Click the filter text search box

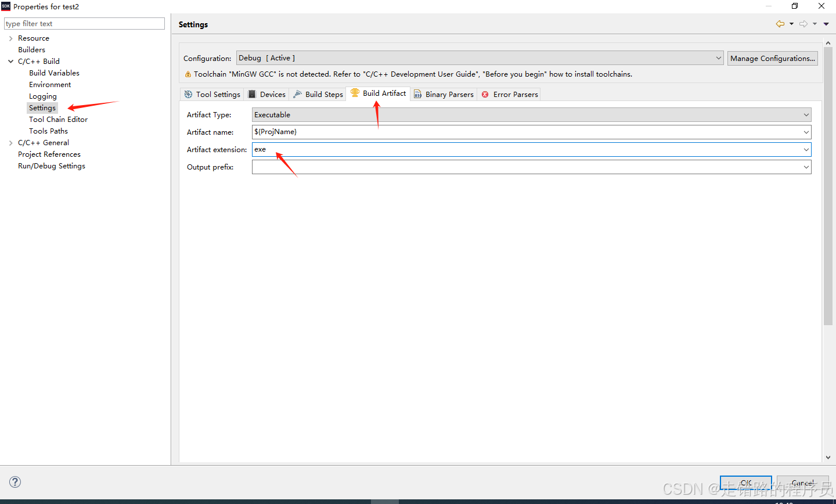pos(84,24)
